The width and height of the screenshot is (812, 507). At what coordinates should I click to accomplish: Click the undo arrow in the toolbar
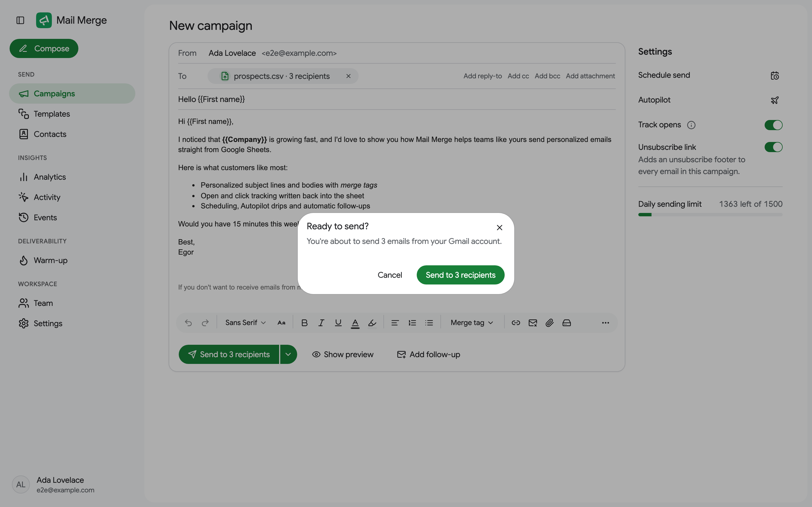coord(188,323)
